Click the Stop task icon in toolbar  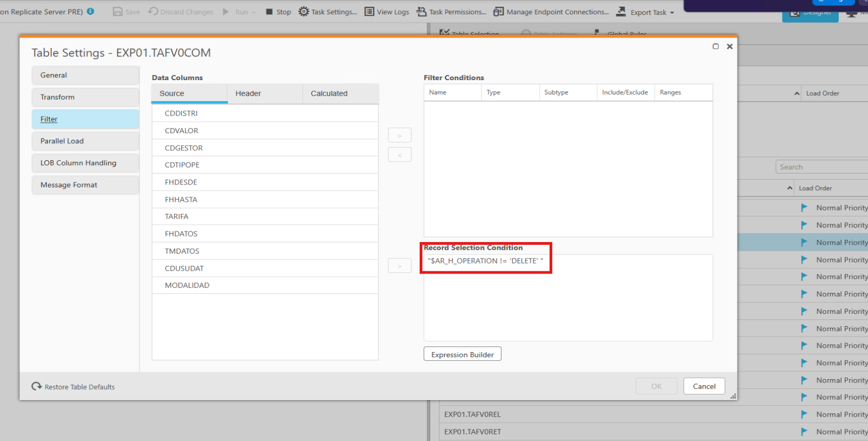[269, 12]
